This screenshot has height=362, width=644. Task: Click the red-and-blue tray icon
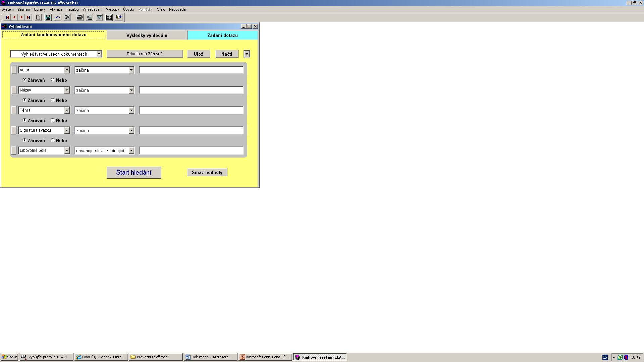(626, 357)
